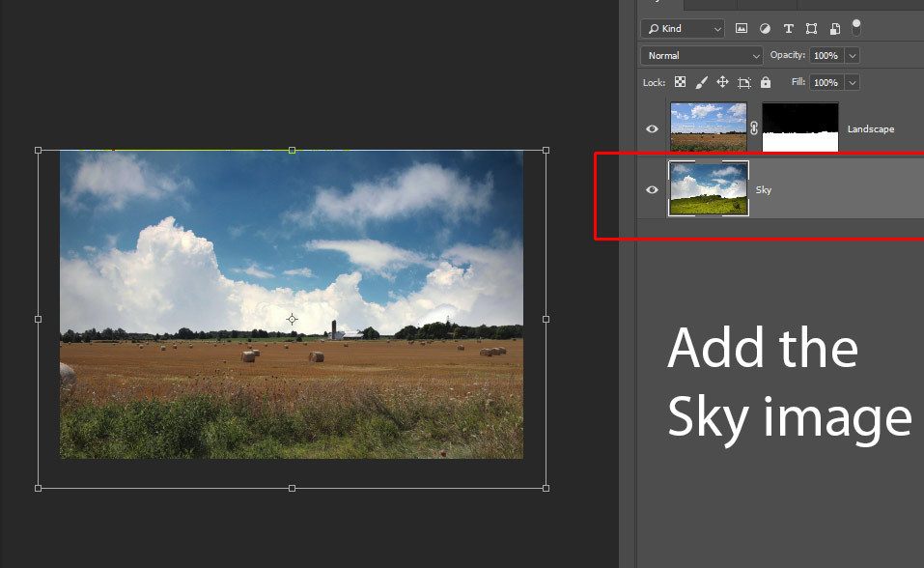Image resolution: width=924 pixels, height=568 pixels.
Task: Click the type layer filter icon
Action: pyautogui.click(x=788, y=29)
